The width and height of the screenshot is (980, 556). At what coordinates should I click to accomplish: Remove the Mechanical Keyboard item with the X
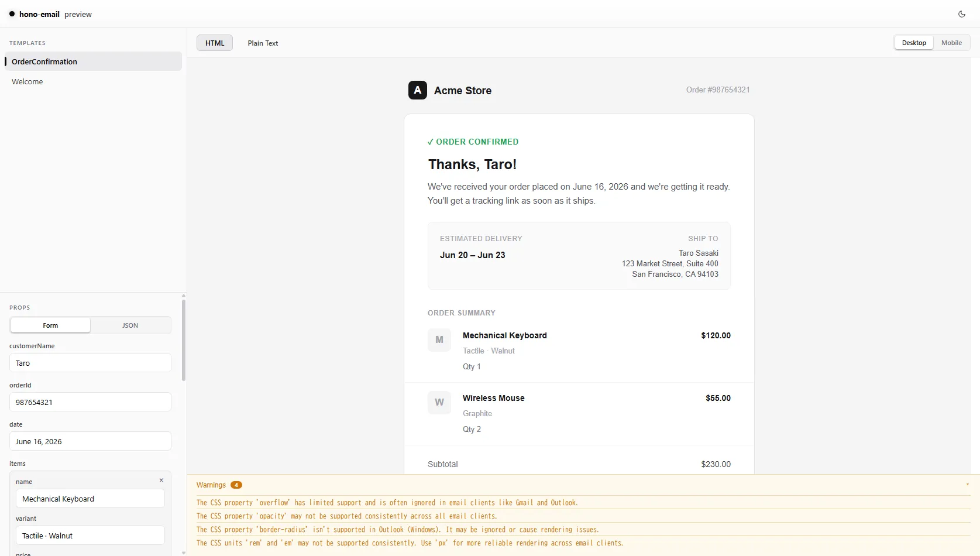[161, 481]
